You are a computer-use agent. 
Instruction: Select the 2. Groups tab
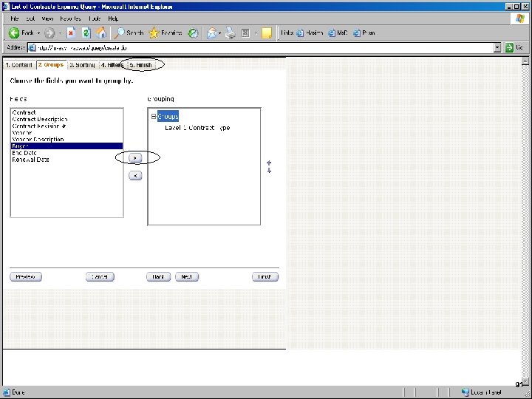(51, 65)
